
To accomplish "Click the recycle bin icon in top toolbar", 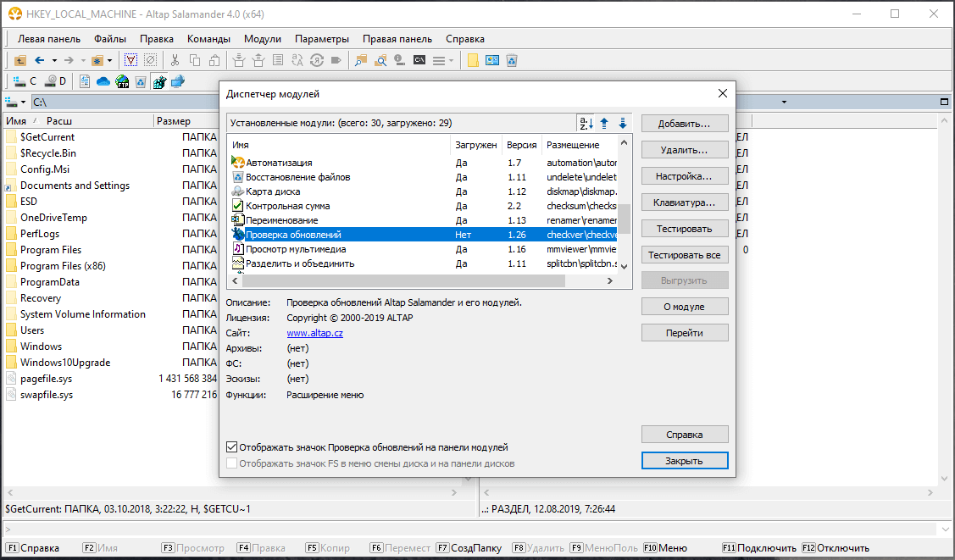I will [512, 60].
